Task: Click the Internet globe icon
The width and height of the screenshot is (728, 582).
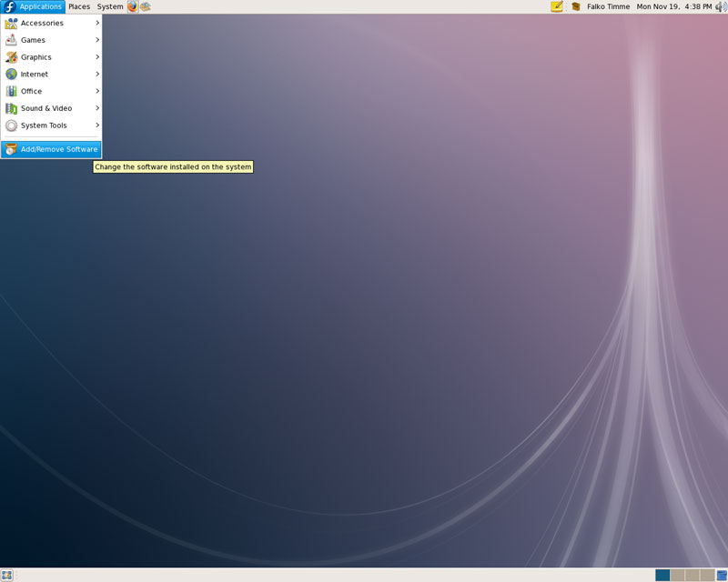Action: (11, 75)
